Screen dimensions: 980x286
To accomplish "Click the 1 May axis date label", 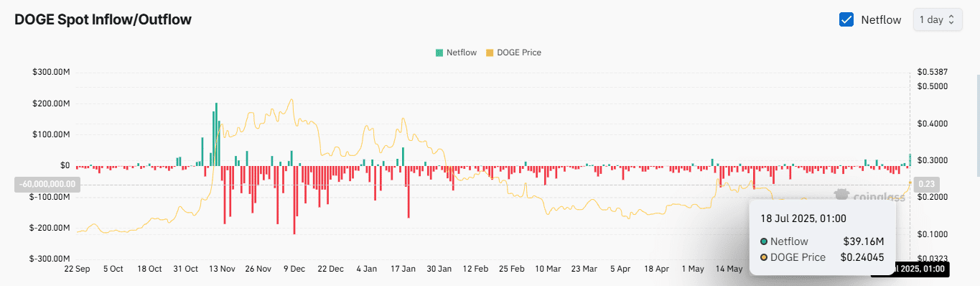I will 693,269.
